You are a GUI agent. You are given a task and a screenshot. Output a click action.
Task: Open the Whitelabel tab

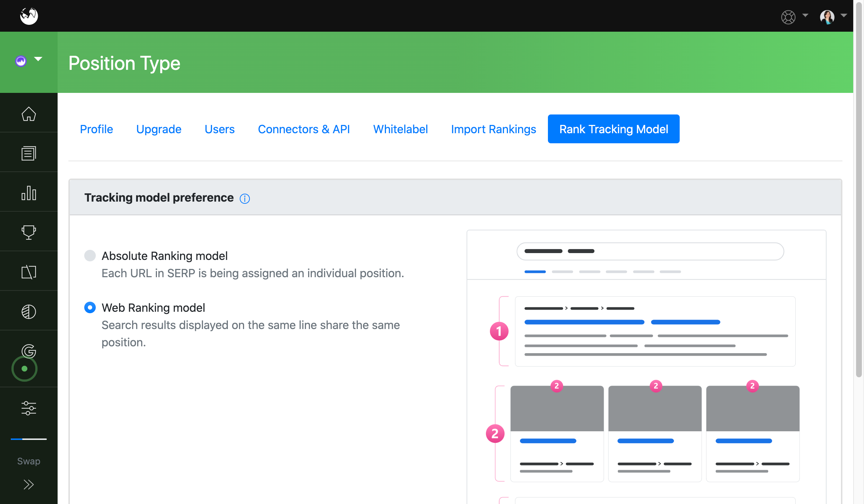pos(400,129)
